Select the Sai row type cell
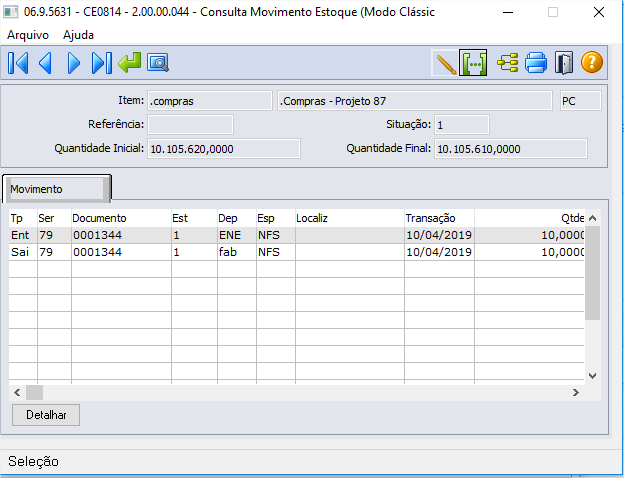Screen dimensions: 624x478 [x=23, y=252]
